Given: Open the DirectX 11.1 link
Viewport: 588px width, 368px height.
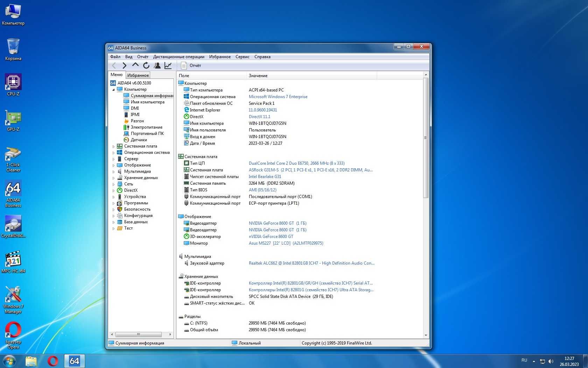Looking at the screenshot, I should pyautogui.click(x=259, y=117).
